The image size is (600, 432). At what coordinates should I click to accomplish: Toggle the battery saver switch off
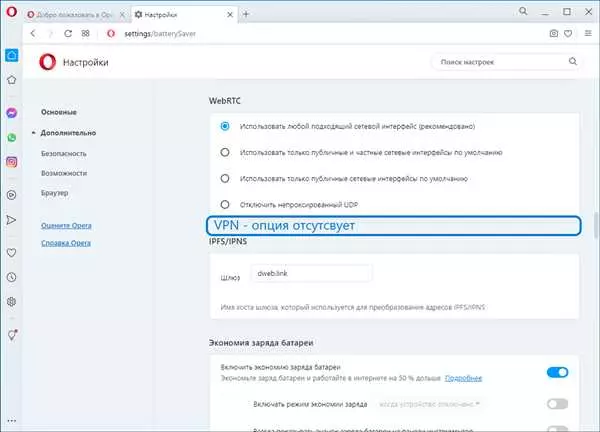pyautogui.click(x=558, y=372)
